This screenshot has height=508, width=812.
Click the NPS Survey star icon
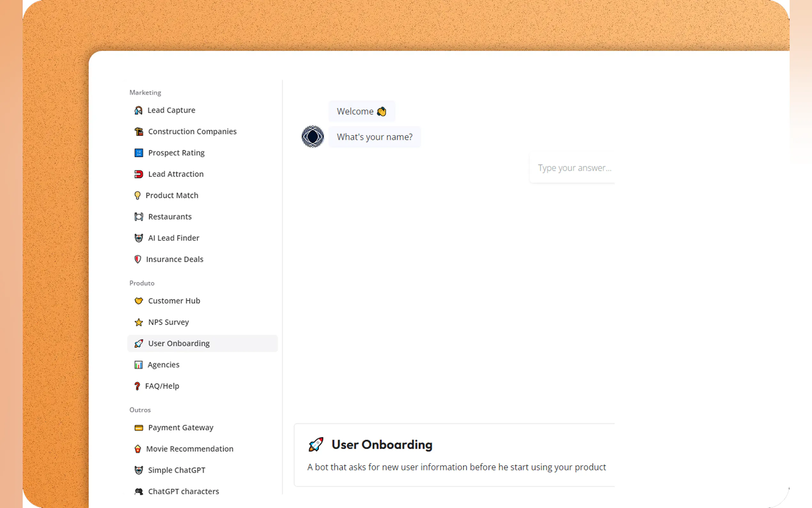click(139, 322)
